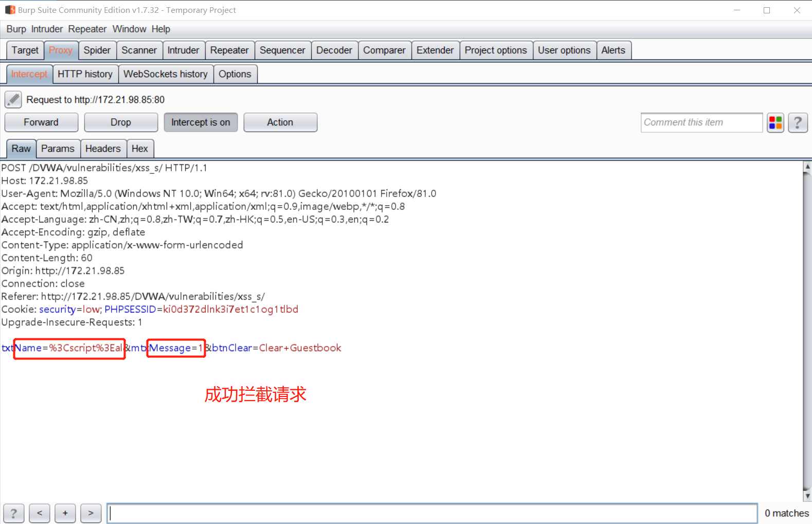Screen dimensions: 812x524
Task: Open the Help menu
Action: pos(161,29)
